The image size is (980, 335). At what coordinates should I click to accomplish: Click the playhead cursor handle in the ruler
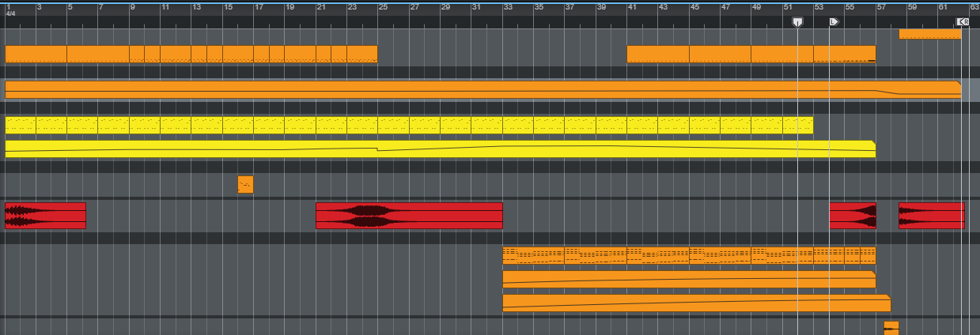click(x=797, y=22)
